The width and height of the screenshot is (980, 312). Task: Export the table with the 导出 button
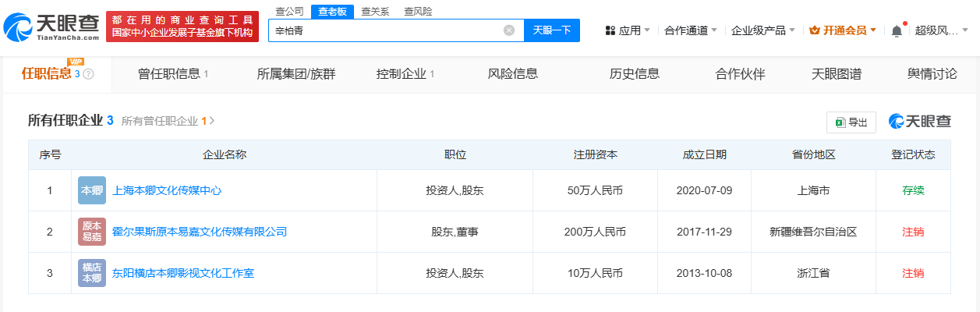coord(851,122)
